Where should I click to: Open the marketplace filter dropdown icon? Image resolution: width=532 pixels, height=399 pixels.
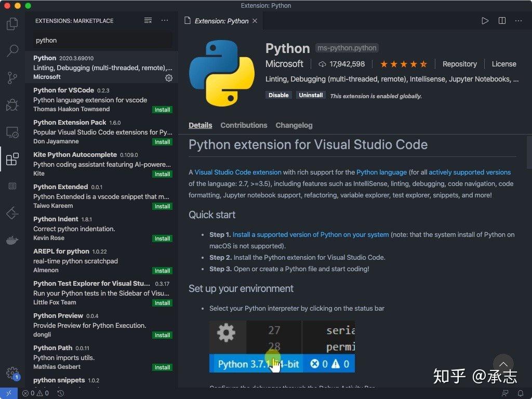[x=148, y=20]
